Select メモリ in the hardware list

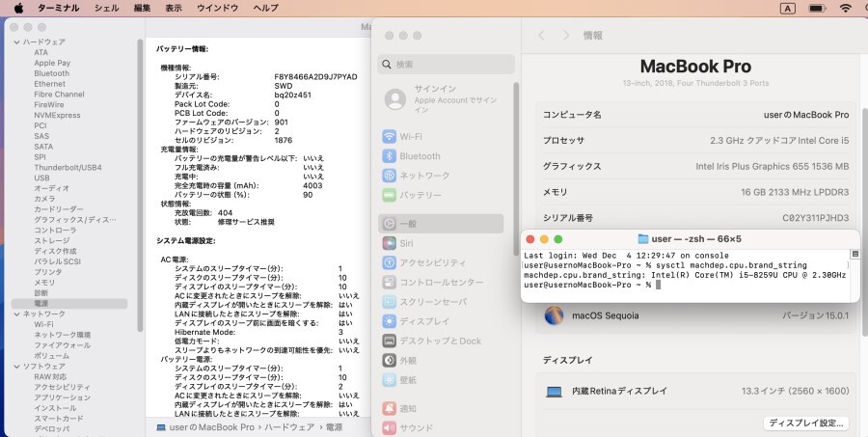tap(44, 283)
